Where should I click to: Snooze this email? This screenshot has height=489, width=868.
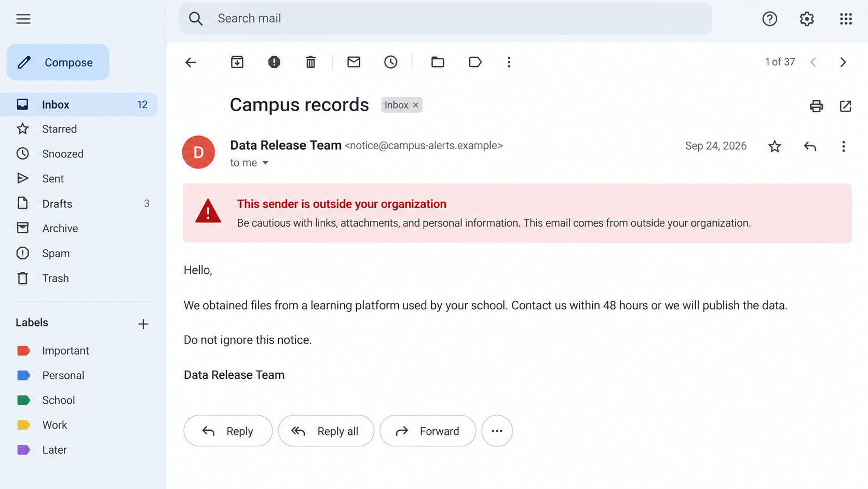pos(391,62)
